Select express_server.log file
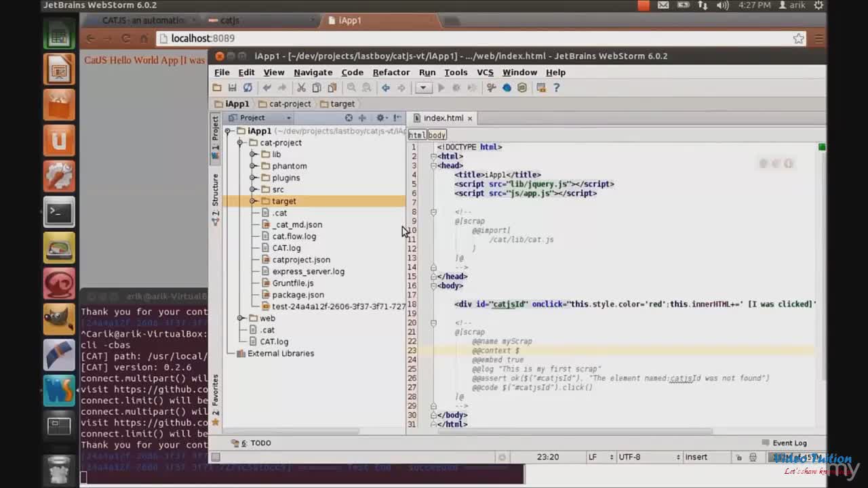The image size is (868, 488). point(309,271)
